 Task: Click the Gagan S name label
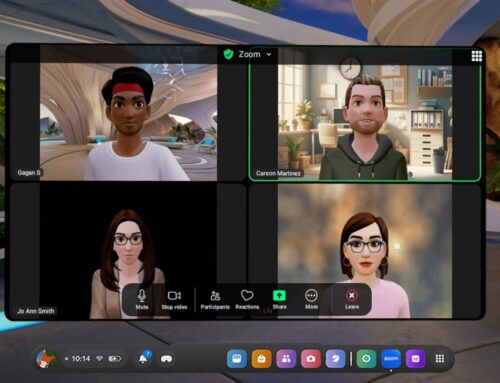point(29,172)
